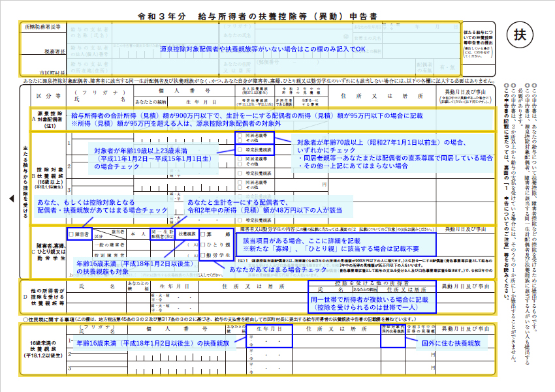Click the 同一世帯で所得者が複数いる場合 annotation

coord(370,302)
